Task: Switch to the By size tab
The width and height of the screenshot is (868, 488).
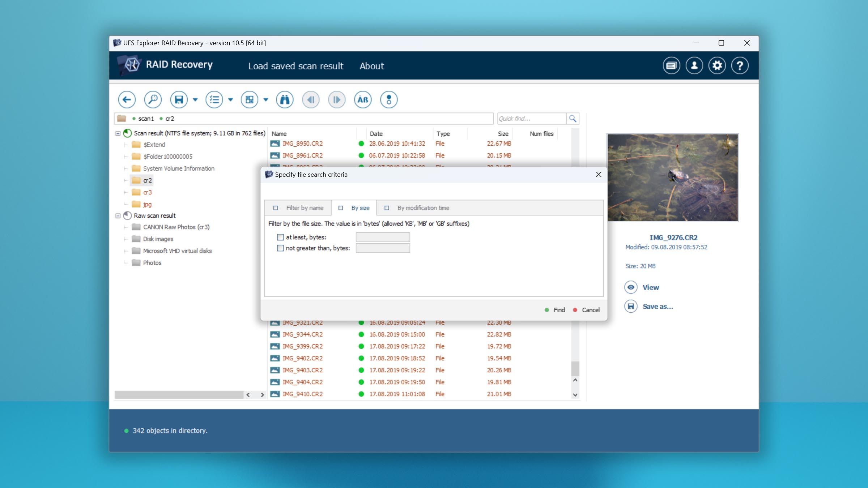Action: [x=354, y=208]
